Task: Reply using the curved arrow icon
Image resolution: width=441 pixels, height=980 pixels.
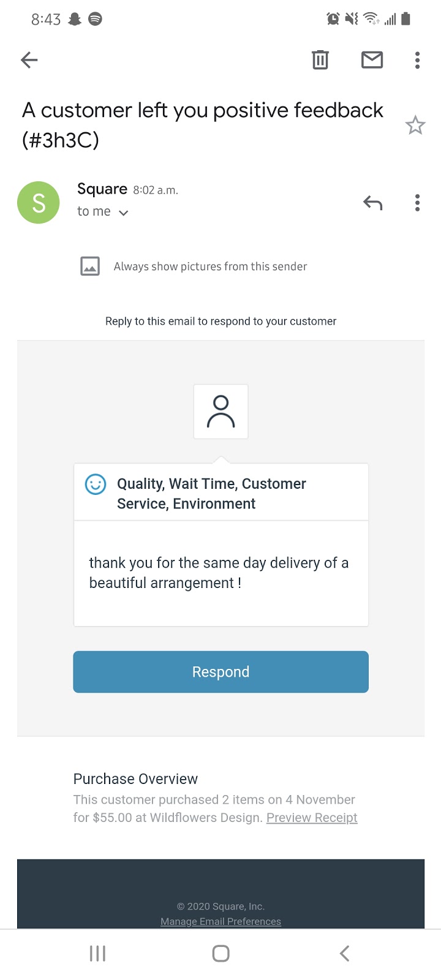Action: pyautogui.click(x=372, y=203)
